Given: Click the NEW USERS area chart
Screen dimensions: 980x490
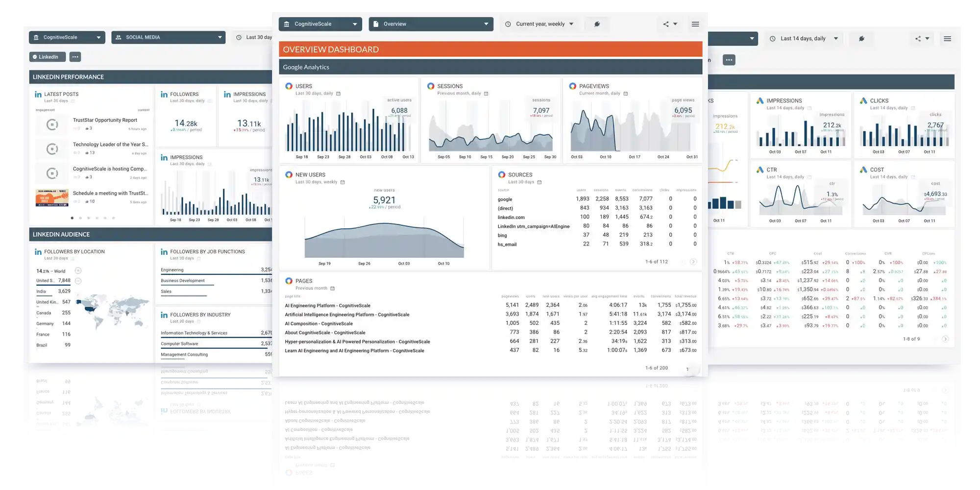Looking at the screenshot, I should [x=384, y=239].
